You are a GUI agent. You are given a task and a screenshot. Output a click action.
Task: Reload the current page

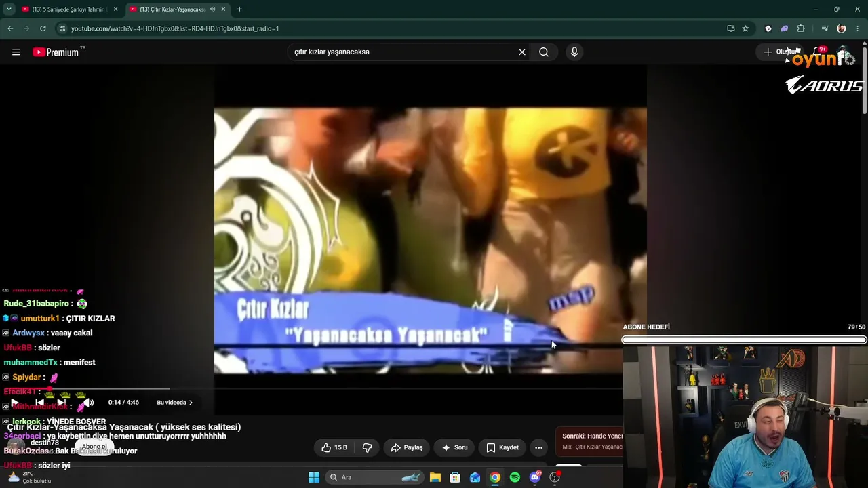(x=43, y=28)
